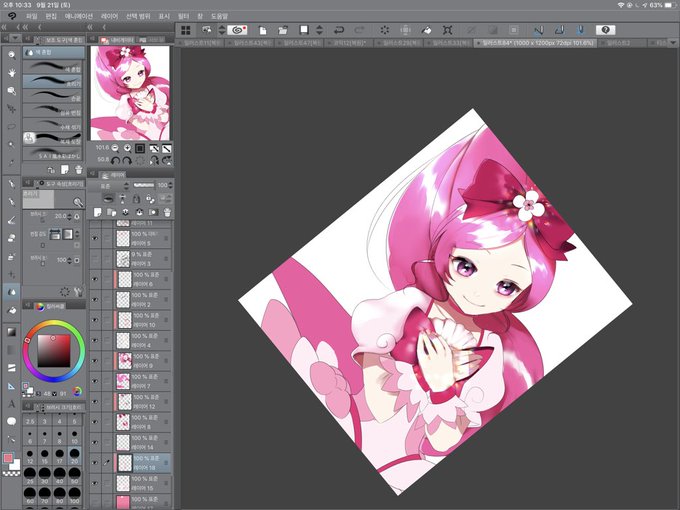Screen dimensions: 680x510
Task: Pick color in saturation square
Action: pyautogui.click(x=54, y=351)
